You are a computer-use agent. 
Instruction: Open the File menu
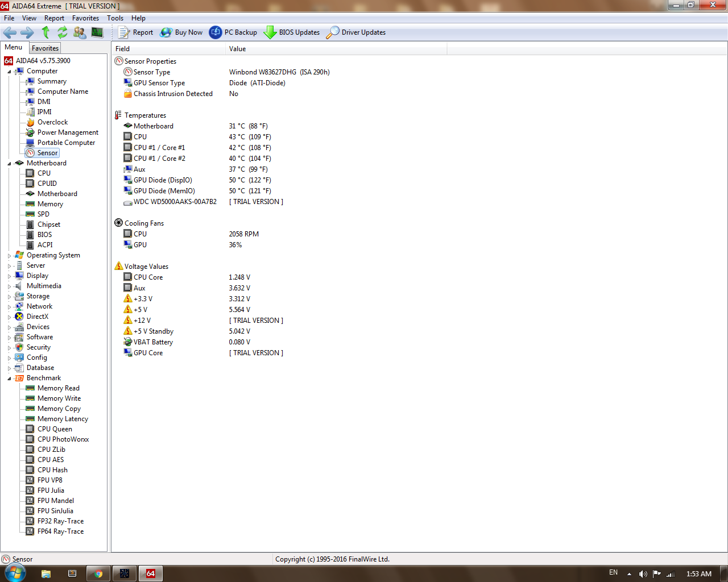[x=9, y=18]
